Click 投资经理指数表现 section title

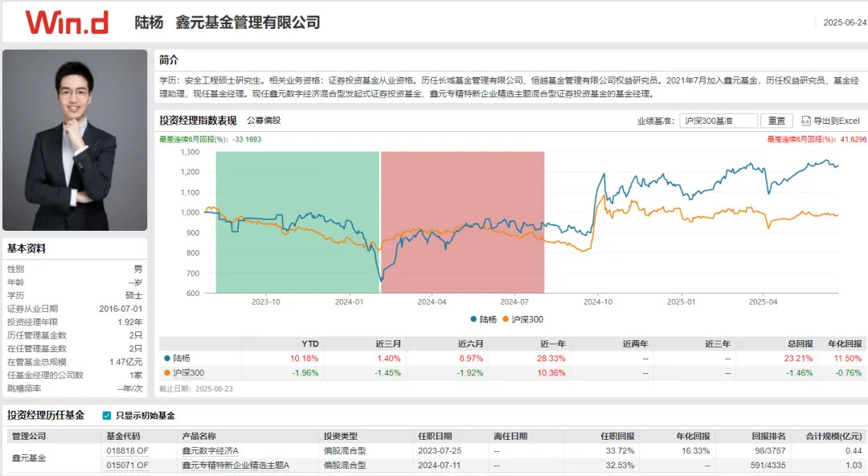coord(199,121)
